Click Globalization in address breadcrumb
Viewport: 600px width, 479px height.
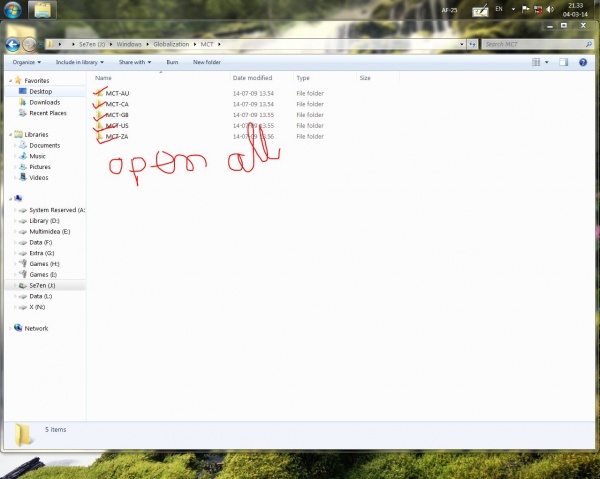pyautogui.click(x=171, y=44)
